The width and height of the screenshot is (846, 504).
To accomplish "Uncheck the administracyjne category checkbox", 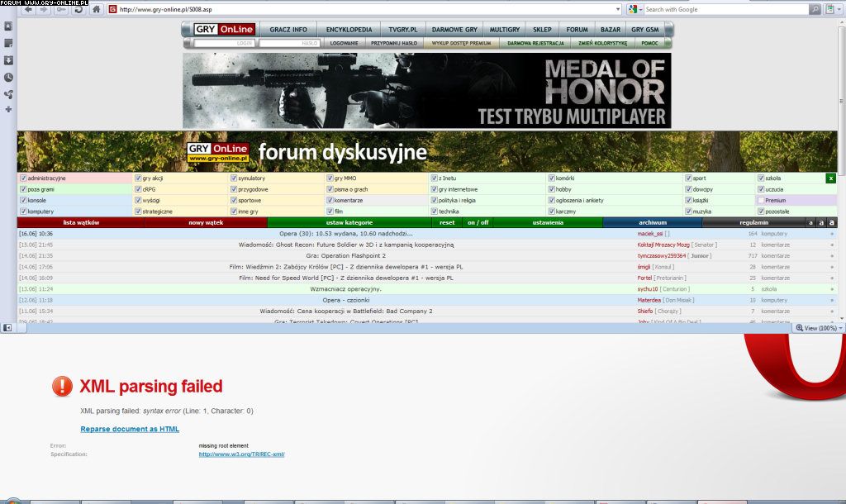I will (x=23, y=178).
